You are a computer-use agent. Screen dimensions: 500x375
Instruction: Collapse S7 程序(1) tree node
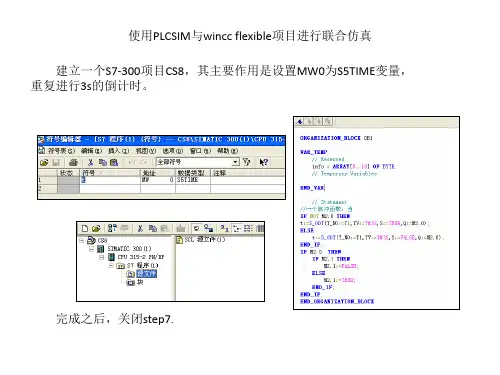pos(112,266)
